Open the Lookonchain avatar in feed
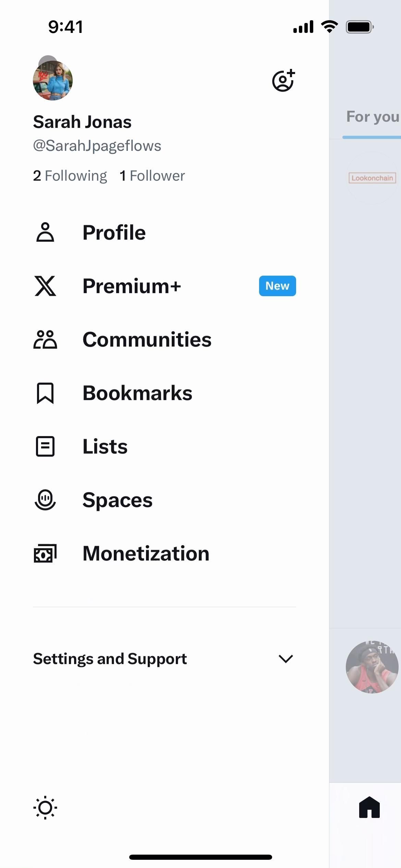Screen dimensions: 401x868 coord(372,178)
